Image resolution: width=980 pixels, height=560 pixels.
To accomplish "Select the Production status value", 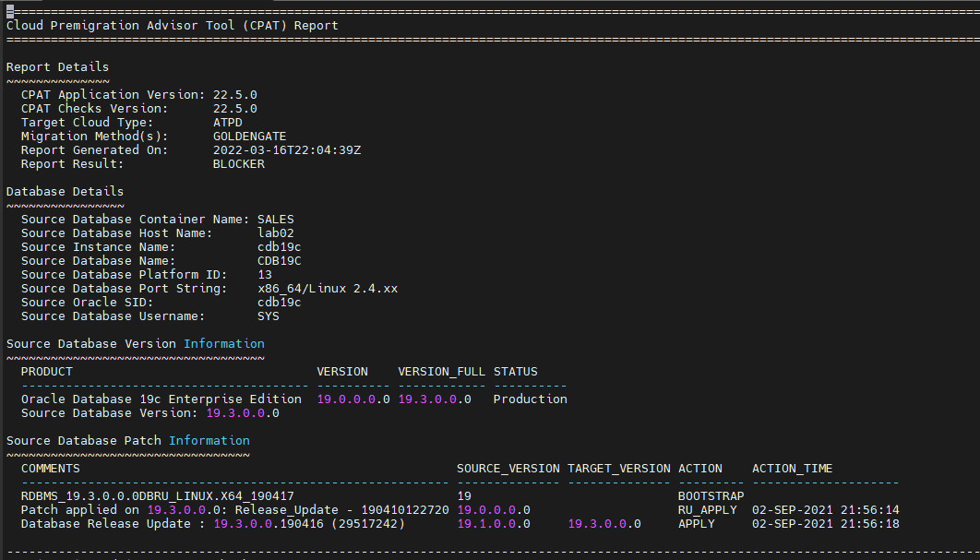I will coord(530,399).
